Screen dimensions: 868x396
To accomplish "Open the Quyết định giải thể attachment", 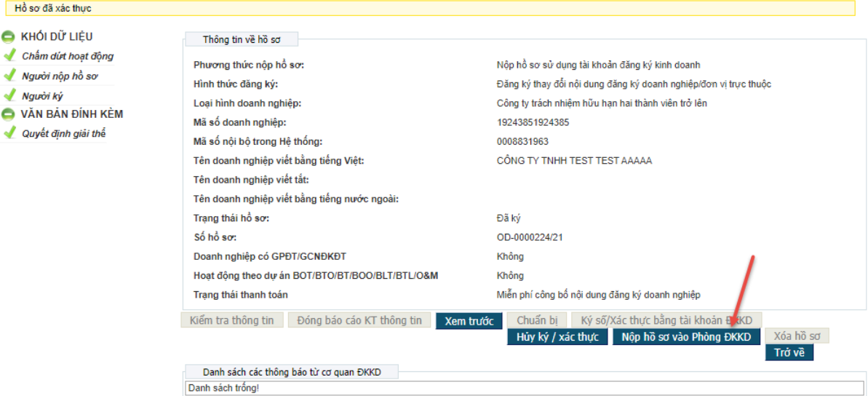I will pyautogui.click(x=63, y=133).
